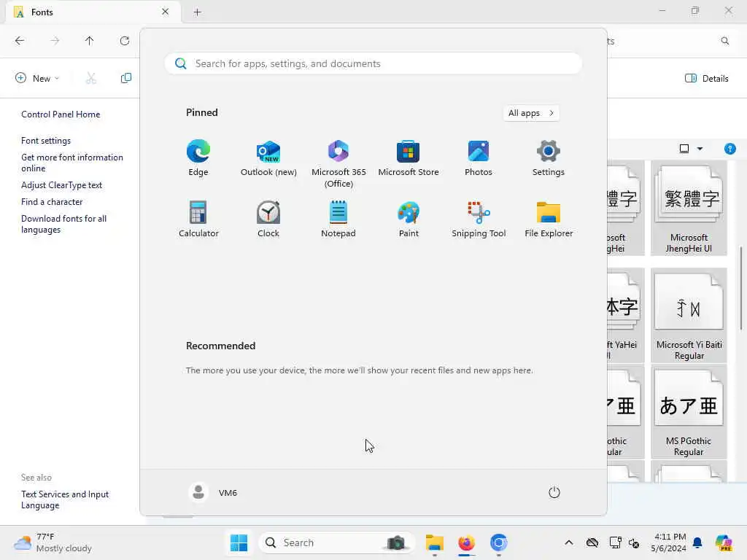The width and height of the screenshot is (747, 560).
Task: Open File Explorer from the taskbar
Action: (435, 542)
